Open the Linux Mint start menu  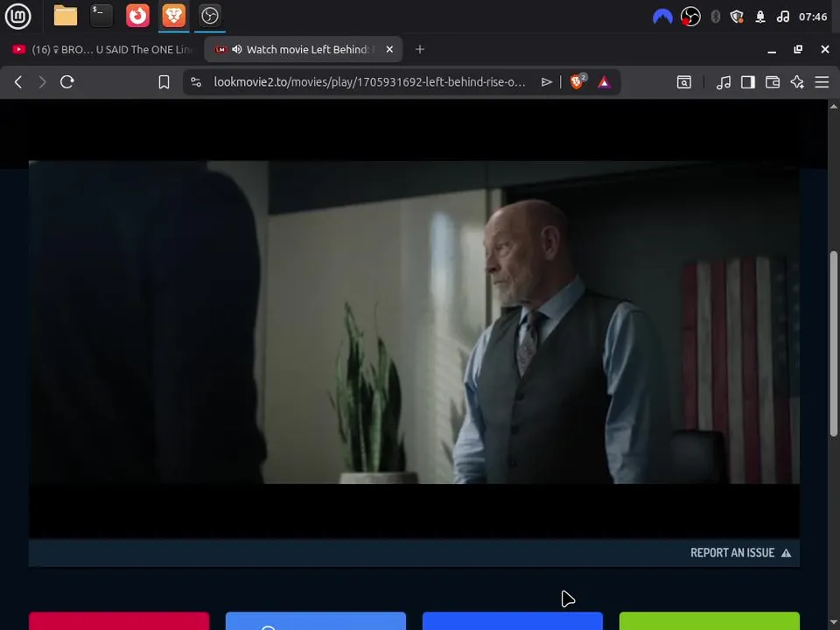coord(17,16)
